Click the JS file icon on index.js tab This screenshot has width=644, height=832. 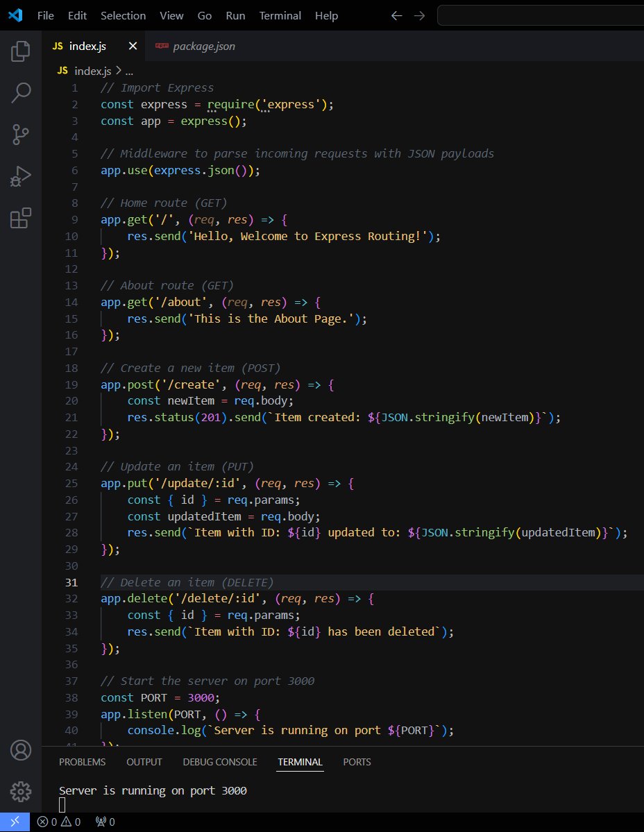(x=58, y=46)
